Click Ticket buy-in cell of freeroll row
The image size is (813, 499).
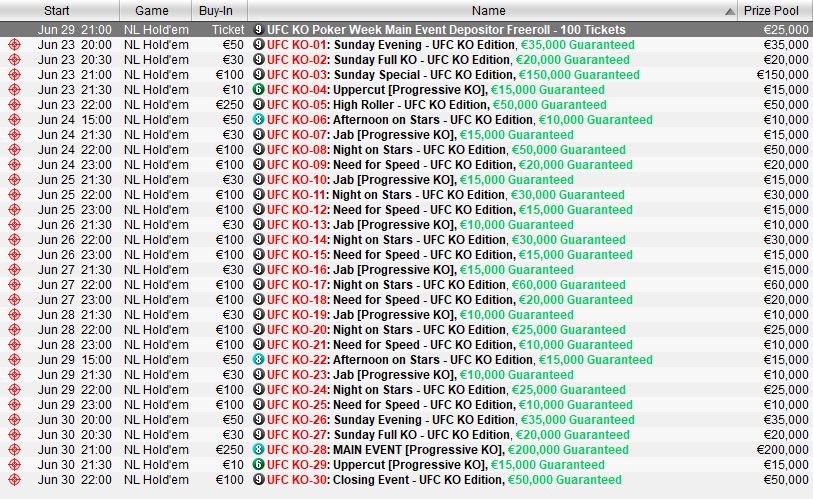pos(228,30)
